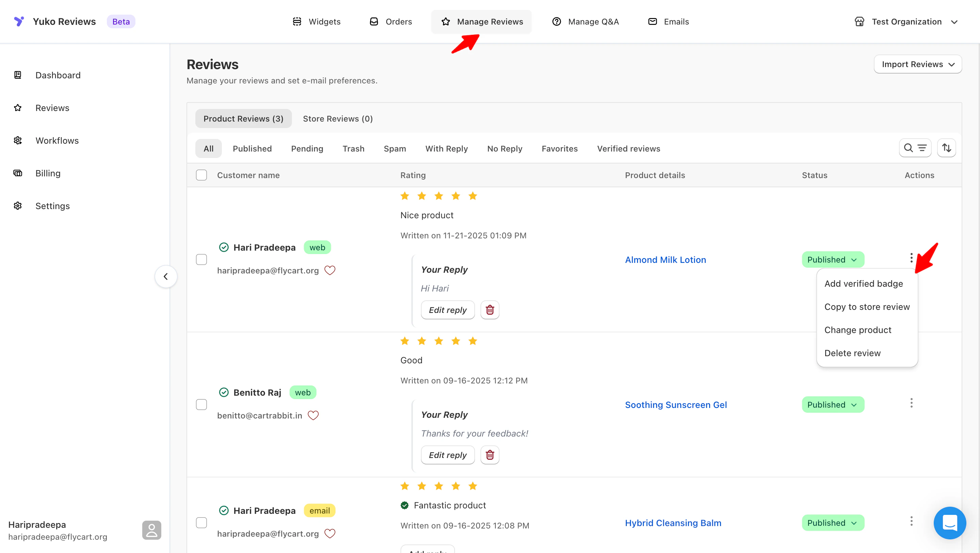980x553 pixels.
Task: Delete the 'Thanks for your feedback!' reply
Action: click(x=490, y=455)
